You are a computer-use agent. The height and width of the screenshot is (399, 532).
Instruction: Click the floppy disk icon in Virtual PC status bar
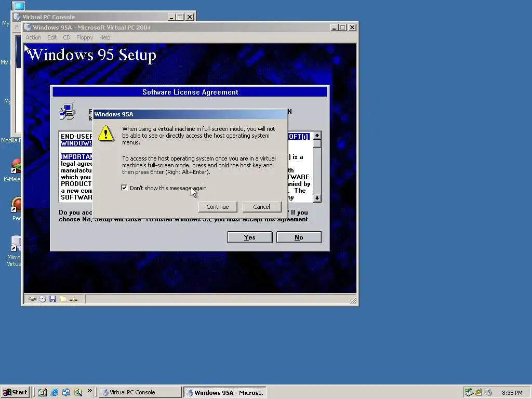tap(52, 299)
